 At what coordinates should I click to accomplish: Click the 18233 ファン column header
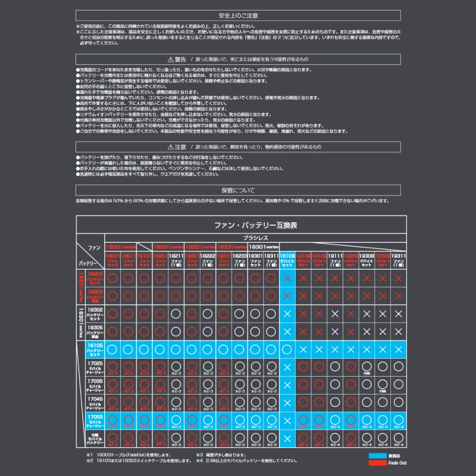(240, 260)
